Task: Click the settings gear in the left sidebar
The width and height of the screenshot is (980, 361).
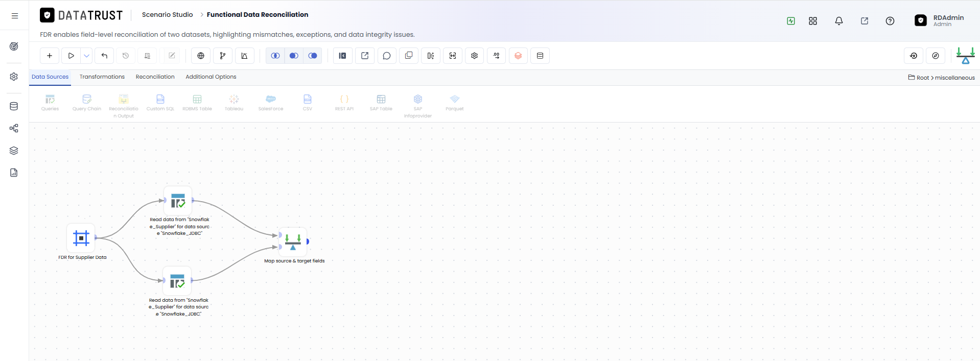Action: (14, 77)
